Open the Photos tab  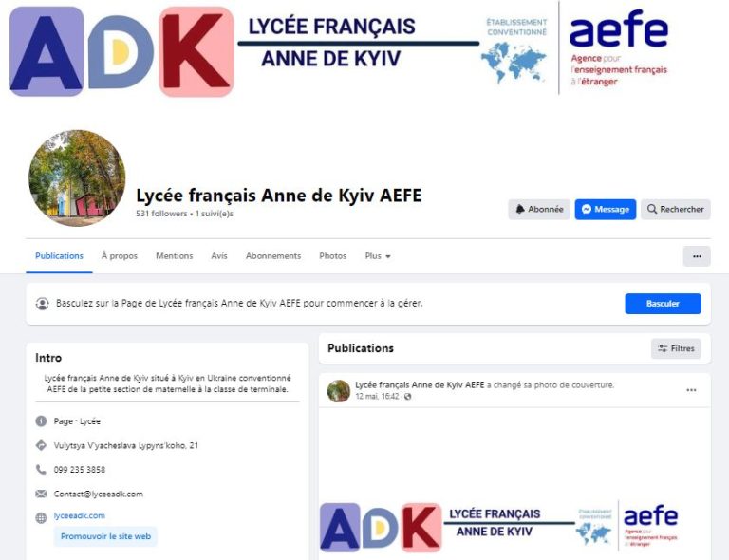pyautogui.click(x=333, y=256)
